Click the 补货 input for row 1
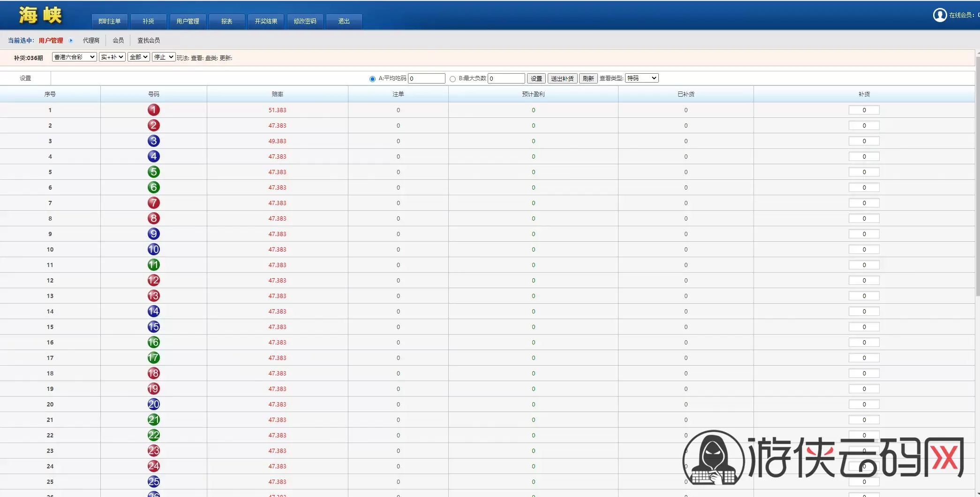The height and width of the screenshot is (497, 980). click(x=864, y=110)
